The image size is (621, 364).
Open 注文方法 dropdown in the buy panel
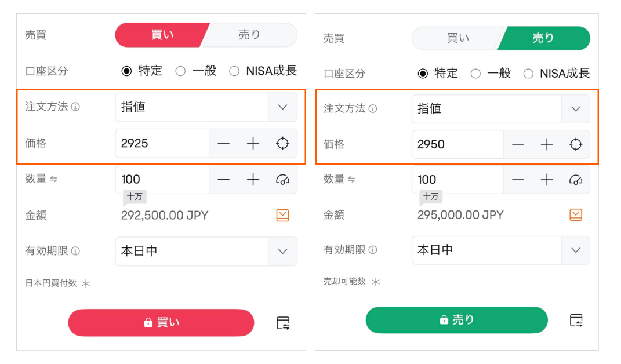(282, 107)
